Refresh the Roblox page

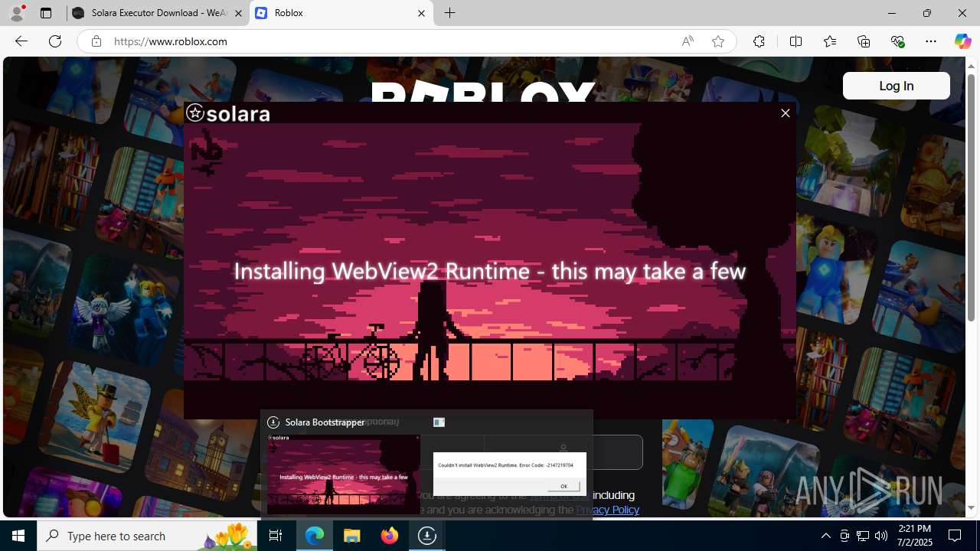[55, 41]
